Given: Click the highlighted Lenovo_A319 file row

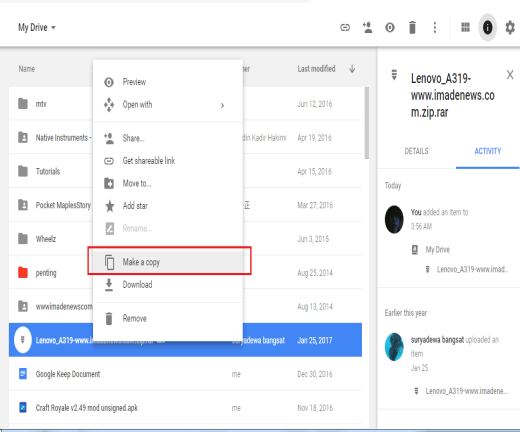Looking at the screenshot, I should tap(185, 340).
